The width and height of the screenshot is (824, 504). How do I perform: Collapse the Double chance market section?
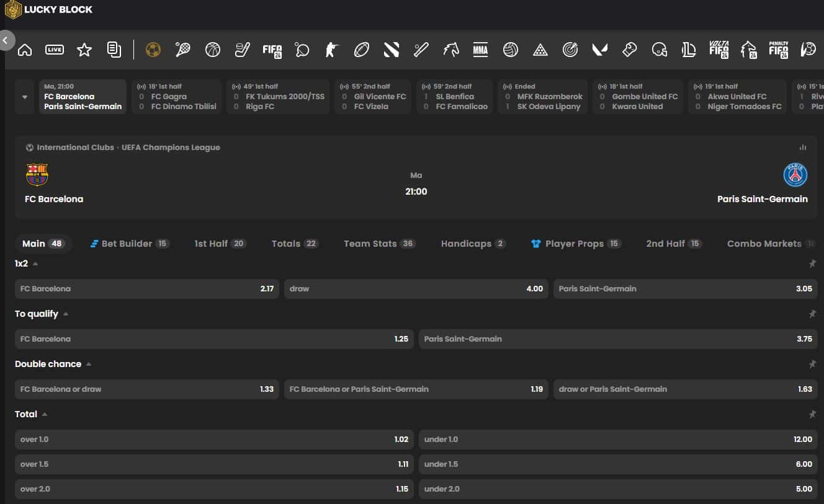89,364
